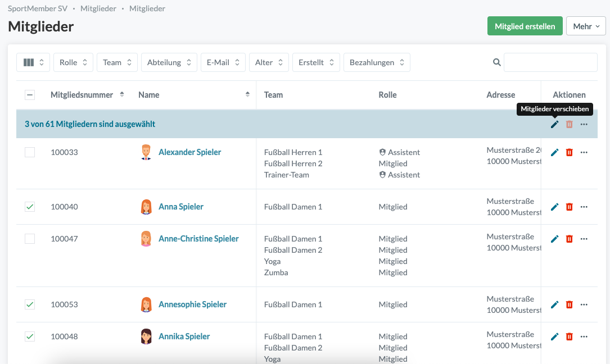Click the Mitglied erstellen button
The width and height of the screenshot is (610, 364).
click(525, 26)
